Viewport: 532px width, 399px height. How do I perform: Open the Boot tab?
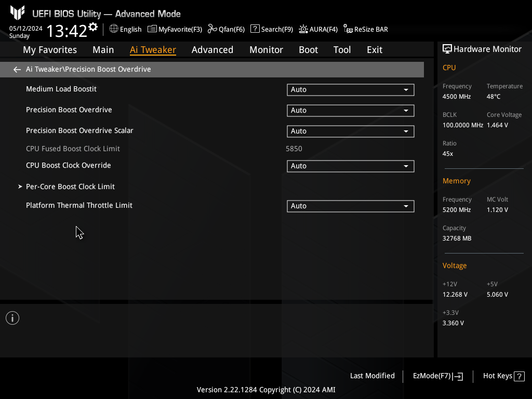tap(309, 50)
